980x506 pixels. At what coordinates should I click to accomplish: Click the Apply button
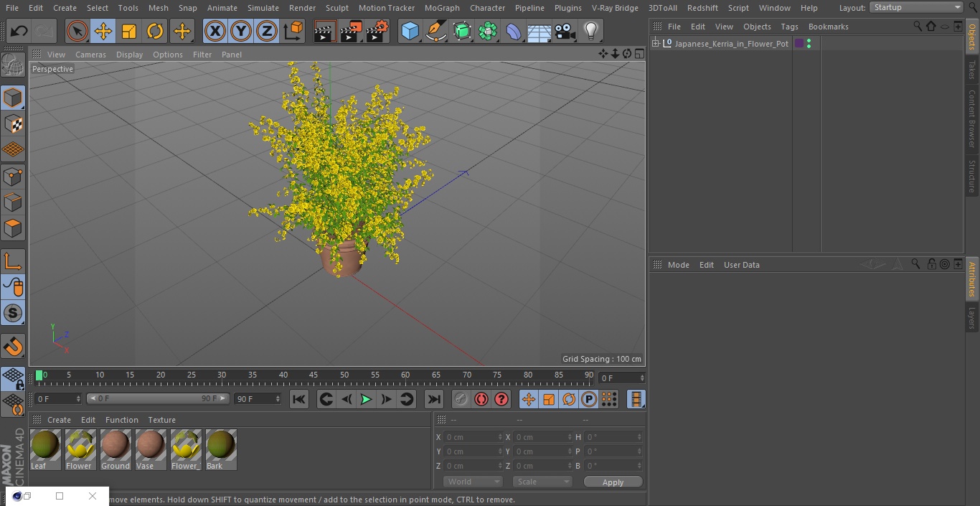pyautogui.click(x=613, y=482)
